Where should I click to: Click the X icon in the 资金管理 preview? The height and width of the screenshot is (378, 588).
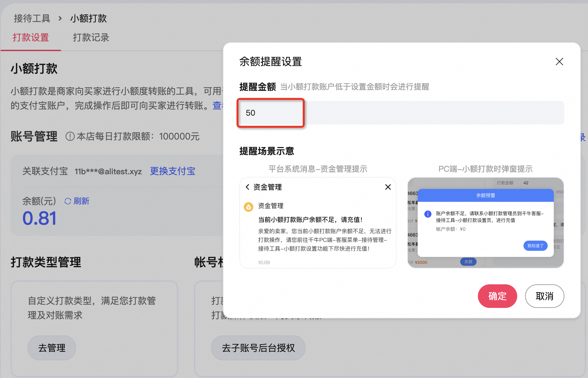tap(388, 187)
